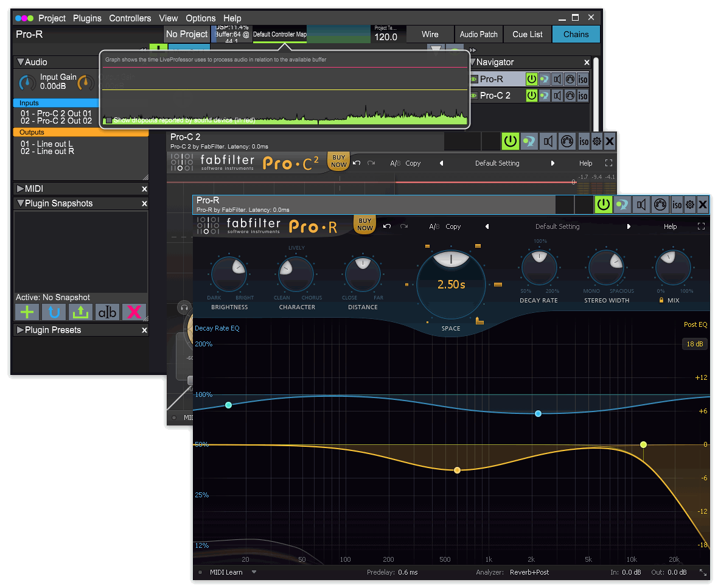Open MIDI settings icon in Pro-R title bar
The image size is (718, 588).
(660, 205)
